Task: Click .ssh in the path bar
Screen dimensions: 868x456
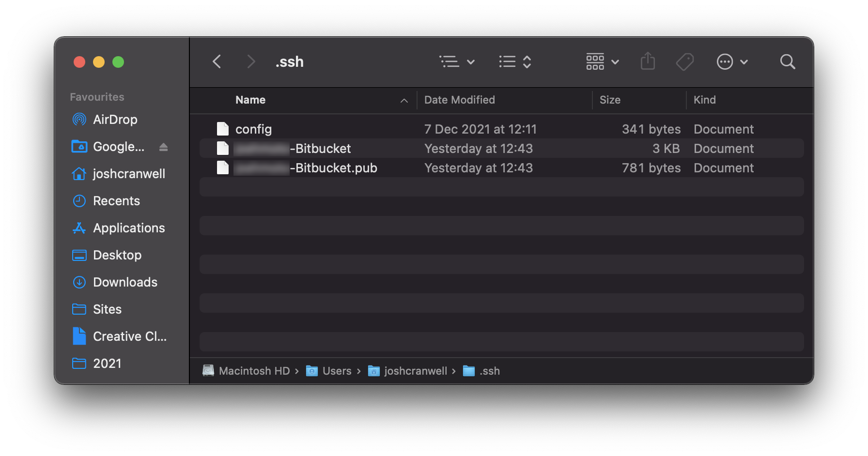Action: (x=489, y=371)
